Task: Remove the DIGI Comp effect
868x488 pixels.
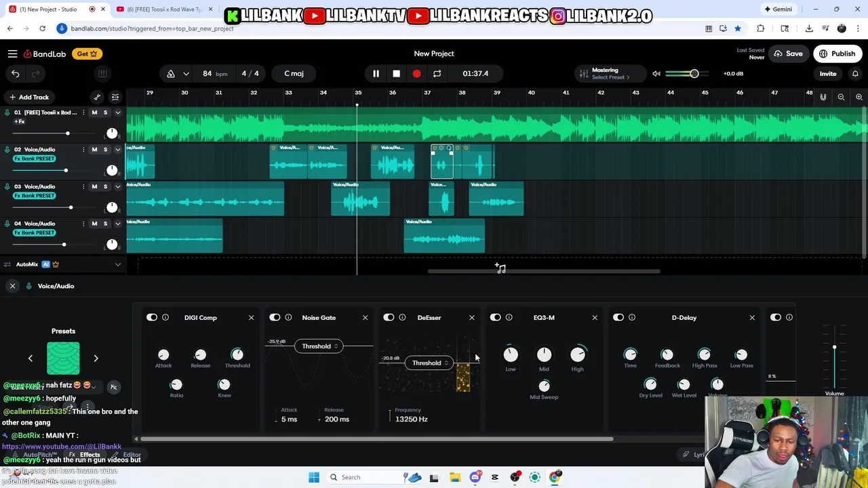Action: pos(251,317)
